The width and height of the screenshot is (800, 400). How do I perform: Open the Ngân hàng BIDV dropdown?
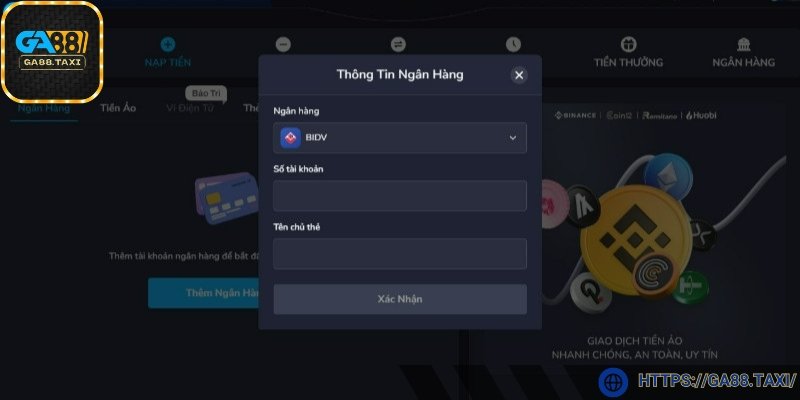click(x=400, y=138)
